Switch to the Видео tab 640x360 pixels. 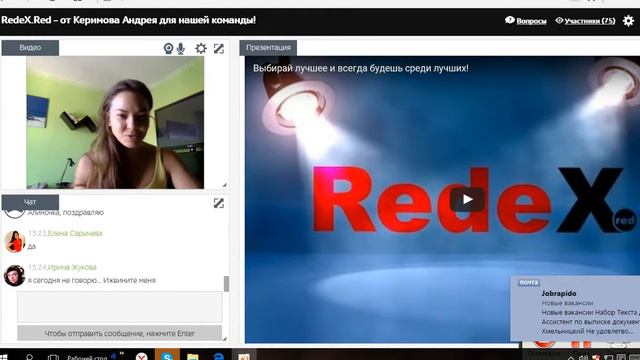[30, 48]
